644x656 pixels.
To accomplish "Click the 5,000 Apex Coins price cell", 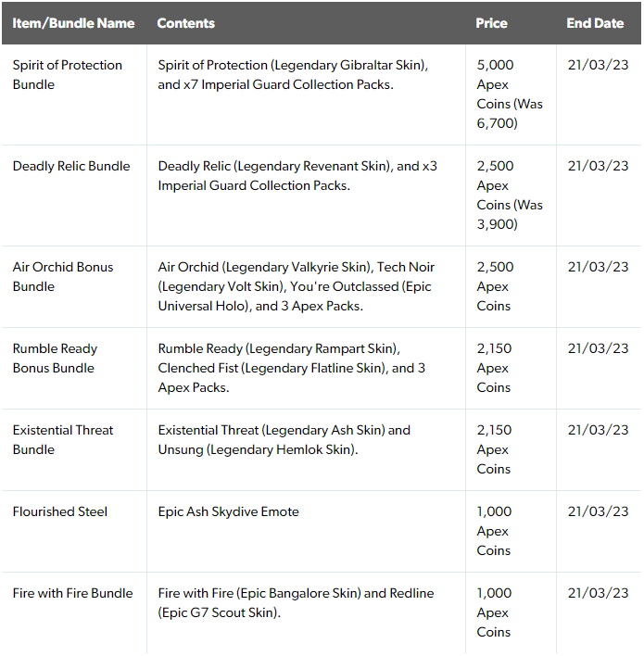I will 510,95.
